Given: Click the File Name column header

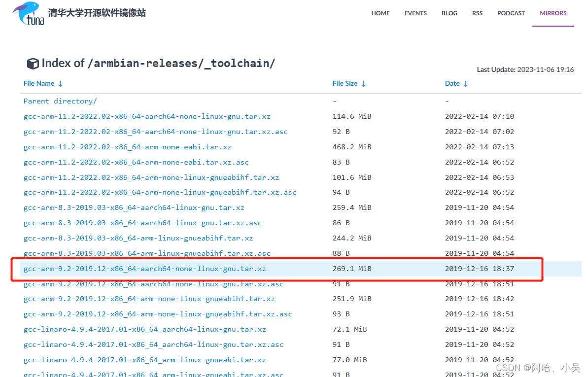Looking at the screenshot, I should [39, 83].
